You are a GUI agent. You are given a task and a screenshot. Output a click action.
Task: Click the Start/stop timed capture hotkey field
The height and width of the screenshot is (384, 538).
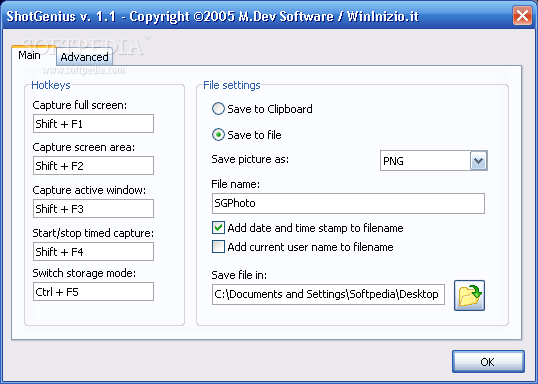[x=93, y=252]
